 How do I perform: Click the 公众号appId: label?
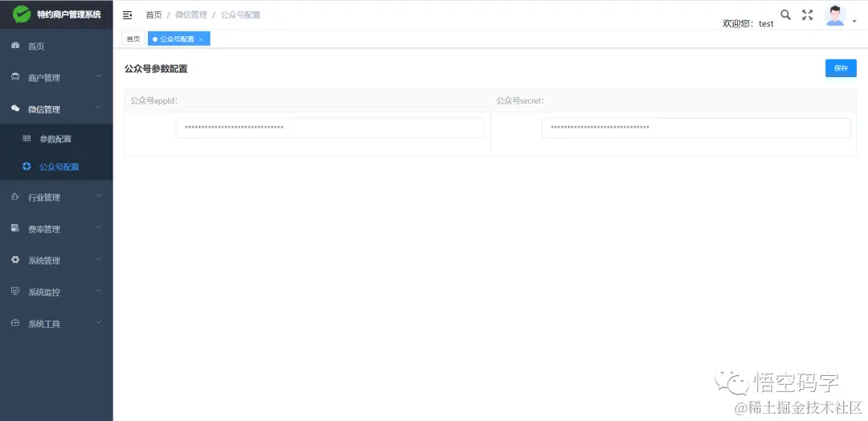tap(154, 100)
